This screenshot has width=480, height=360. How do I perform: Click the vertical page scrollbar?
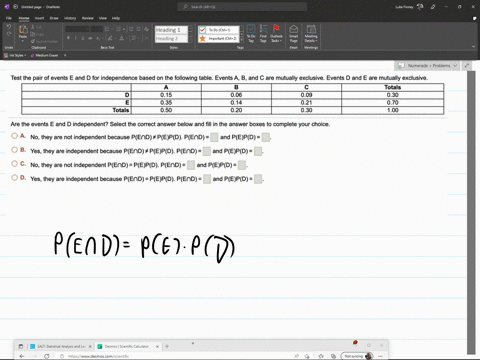coord(471,212)
